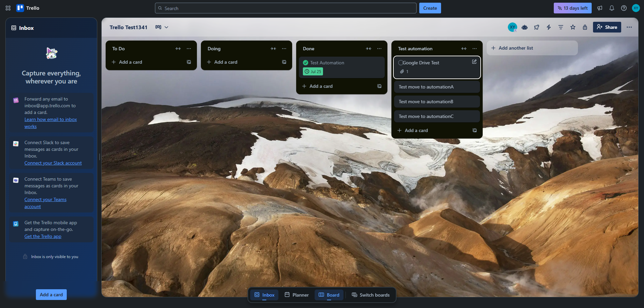The image size is (644, 308).
Task: Click the Inbox panel header
Action: click(x=51, y=28)
